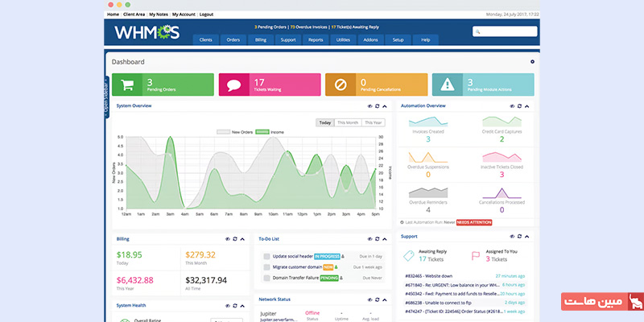Collapse the Network Status panel
Screen dimensions: 644x322
385,299
